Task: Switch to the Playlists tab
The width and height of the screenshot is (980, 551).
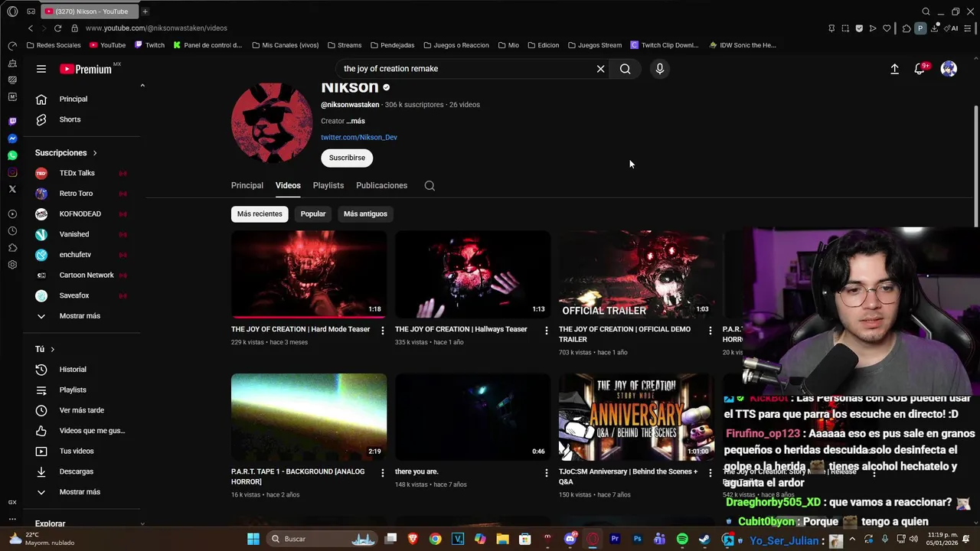Action: pyautogui.click(x=328, y=185)
